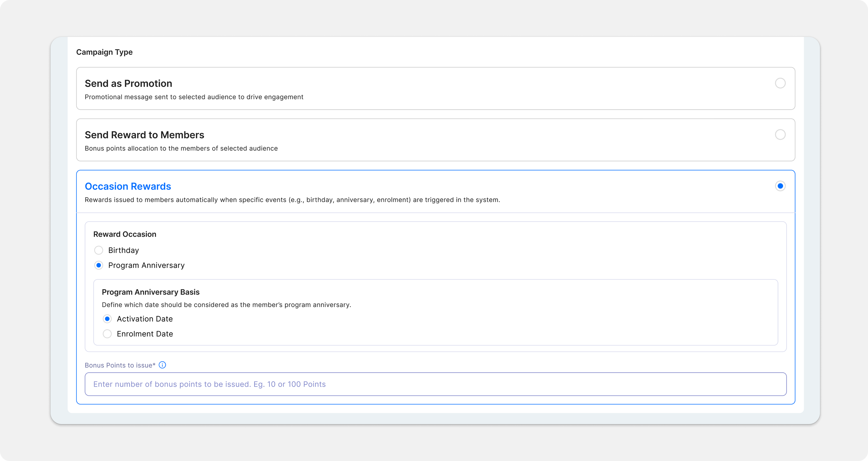Click the 'Program Anniversary' option label text
The width and height of the screenshot is (868, 461).
[146, 265]
